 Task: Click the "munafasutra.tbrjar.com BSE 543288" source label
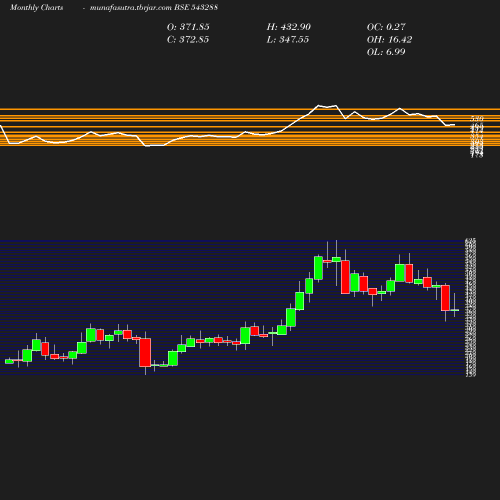(154, 7)
